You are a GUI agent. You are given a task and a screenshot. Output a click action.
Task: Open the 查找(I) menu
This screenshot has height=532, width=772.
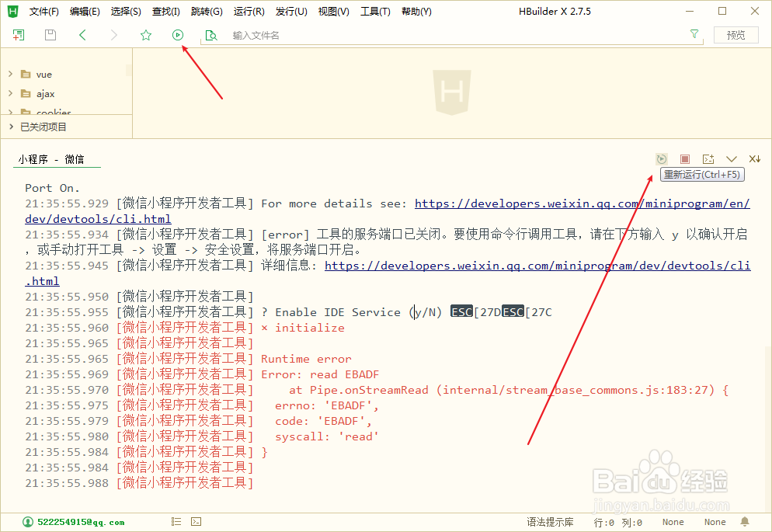click(166, 12)
